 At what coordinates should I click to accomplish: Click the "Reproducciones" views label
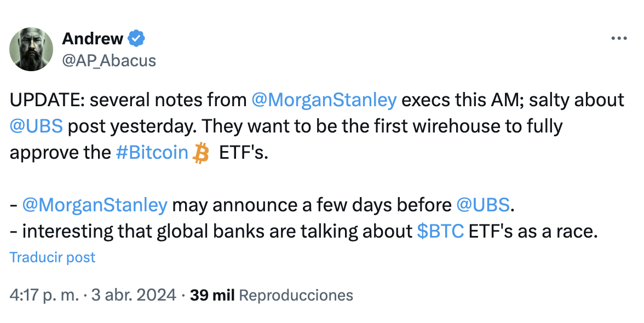pos(296,295)
